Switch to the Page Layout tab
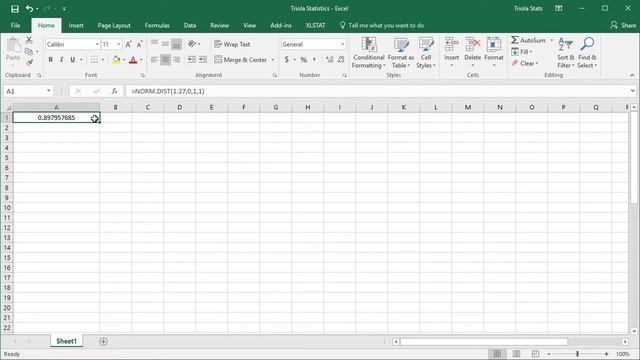 pyautogui.click(x=114, y=25)
